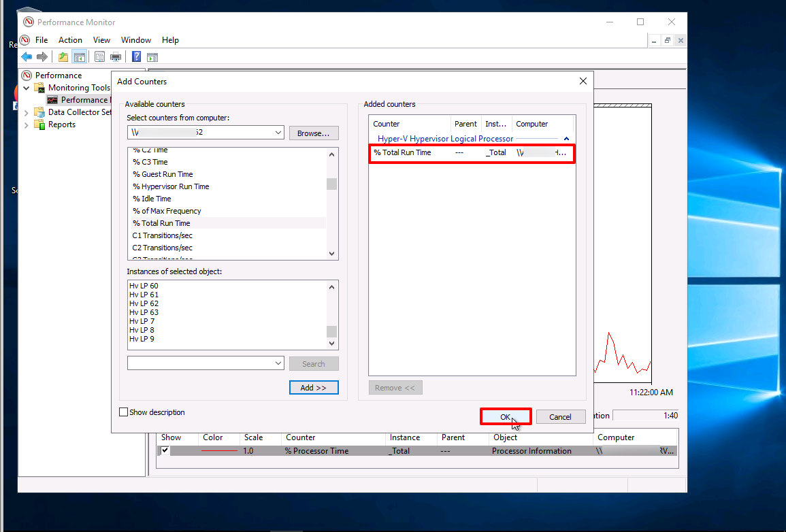Open the instance search dropdown arrow
Screen dimensions: 786x532
coord(278,363)
